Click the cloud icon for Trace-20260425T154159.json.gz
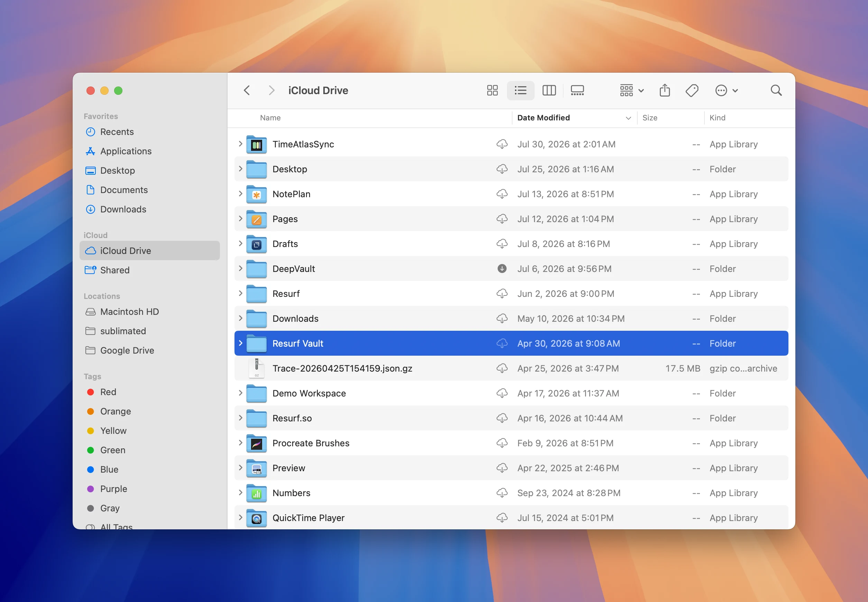Viewport: 868px width, 602px height. click(x=501, y=368)
